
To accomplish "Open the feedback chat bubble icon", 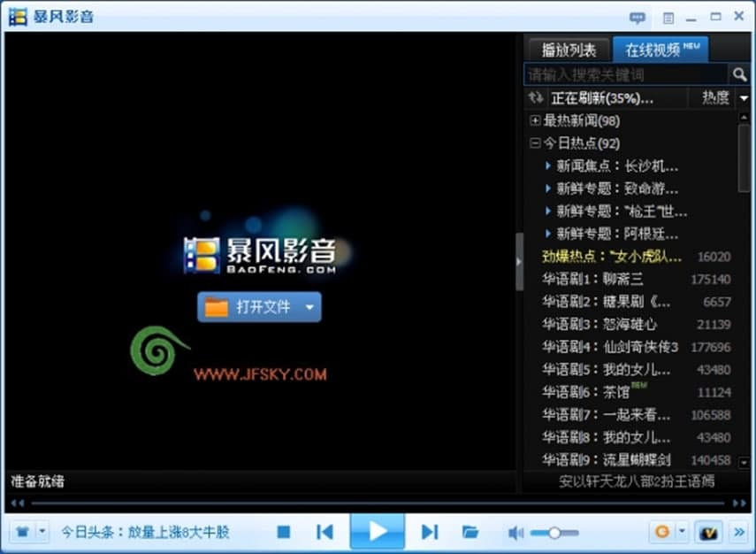I will click(x=636, y=17).
